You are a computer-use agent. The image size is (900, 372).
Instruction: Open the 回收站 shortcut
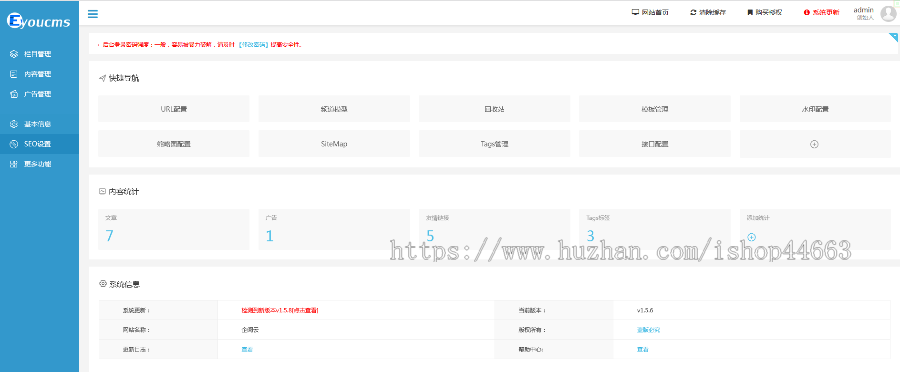494,108
